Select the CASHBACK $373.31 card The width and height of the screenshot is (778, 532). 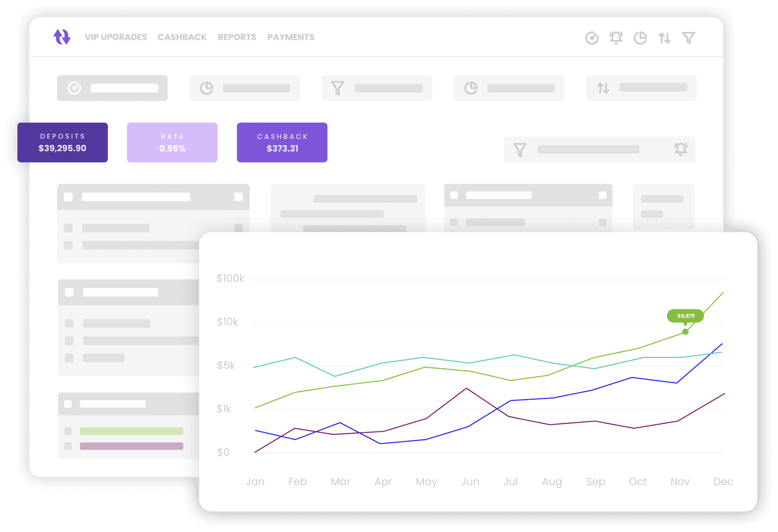[282, 142]
